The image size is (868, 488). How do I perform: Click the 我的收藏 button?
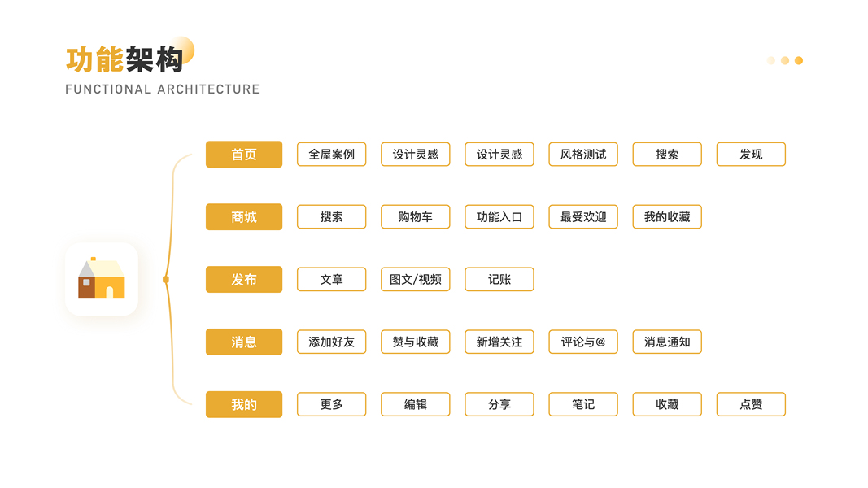click(667, 217)
